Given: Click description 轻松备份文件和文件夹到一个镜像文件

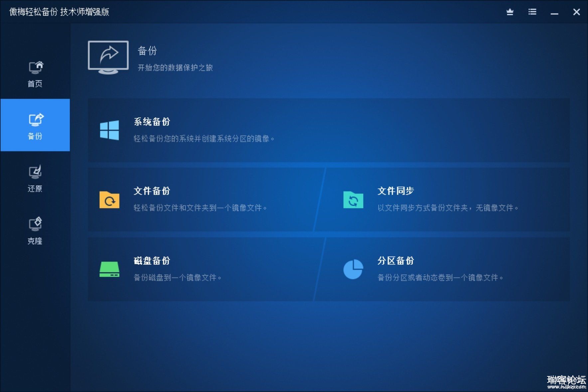Looking at the screenshot, I should coord(200,208).
